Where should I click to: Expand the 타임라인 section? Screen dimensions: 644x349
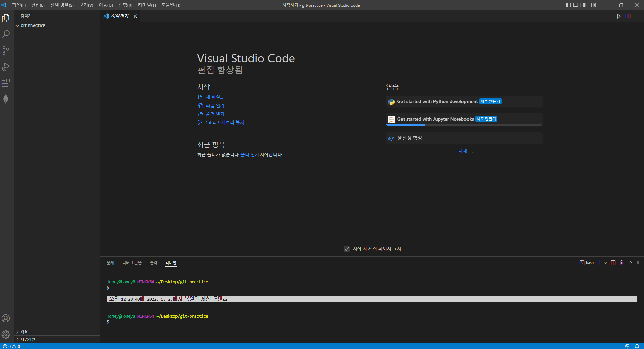pyautogui.click(x=57, y=339)
